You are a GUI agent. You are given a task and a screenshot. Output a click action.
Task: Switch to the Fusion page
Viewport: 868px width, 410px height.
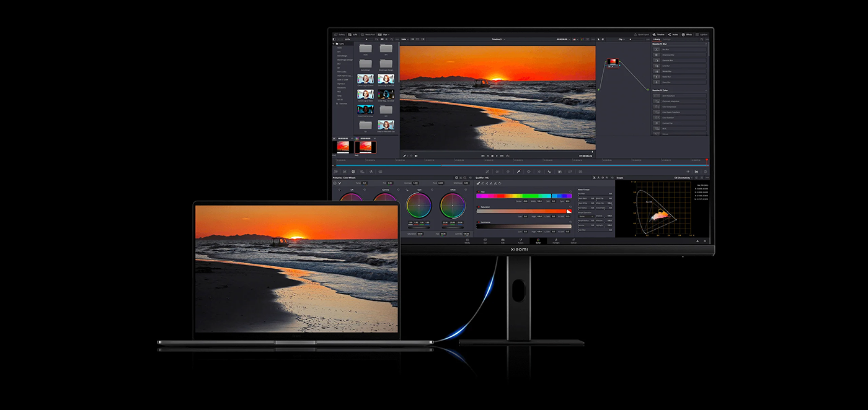click(x=521, y=242)
